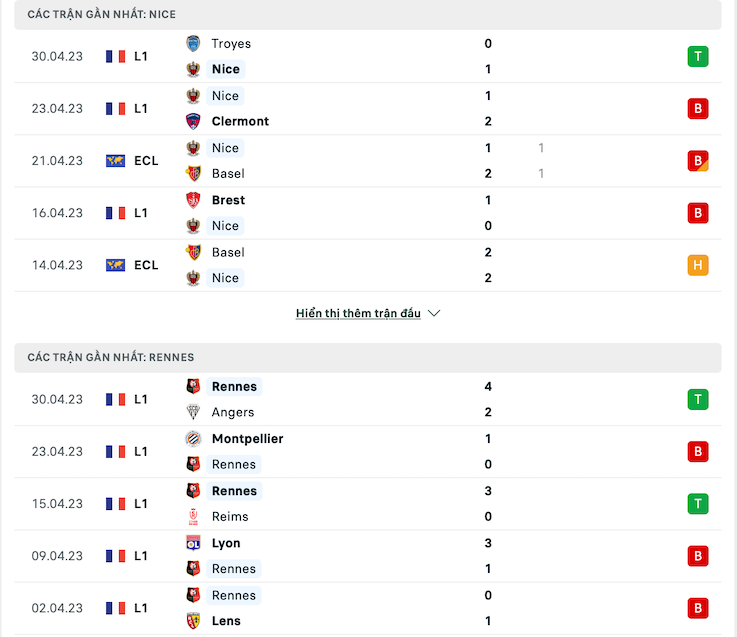Click the Lyon OL crest icon
Screen dimensions: 737x637
tap(193, 543)
